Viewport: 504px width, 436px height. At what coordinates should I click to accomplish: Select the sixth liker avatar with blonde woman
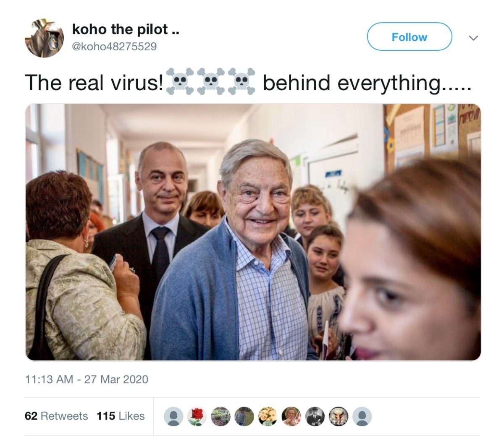291,416
